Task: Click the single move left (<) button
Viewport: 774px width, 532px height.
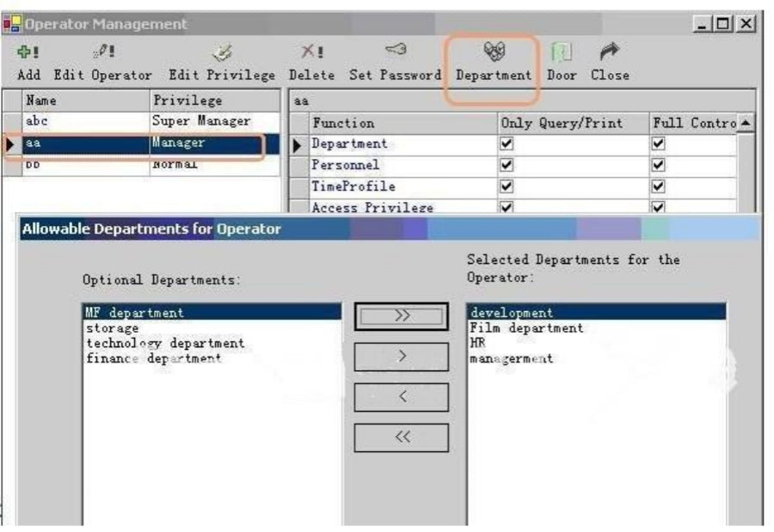Action: [x=402, y=397]
